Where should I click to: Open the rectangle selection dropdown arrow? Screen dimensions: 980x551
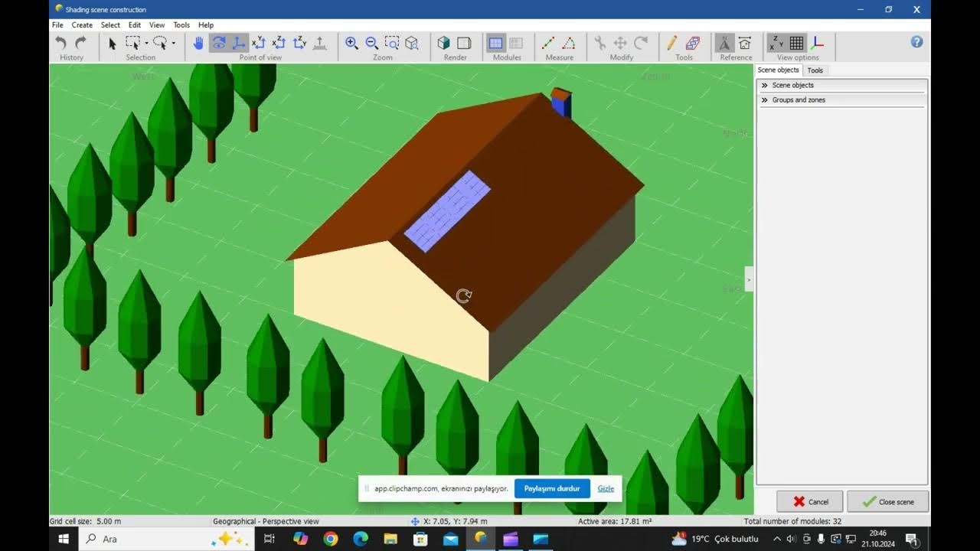pyautogui.click(x=146, y=44)
